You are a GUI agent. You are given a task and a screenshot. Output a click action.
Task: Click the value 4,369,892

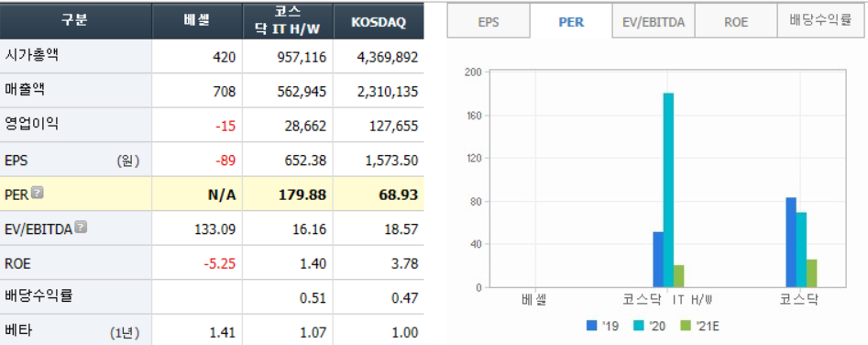pyautogui.click(x=387, y=57)
